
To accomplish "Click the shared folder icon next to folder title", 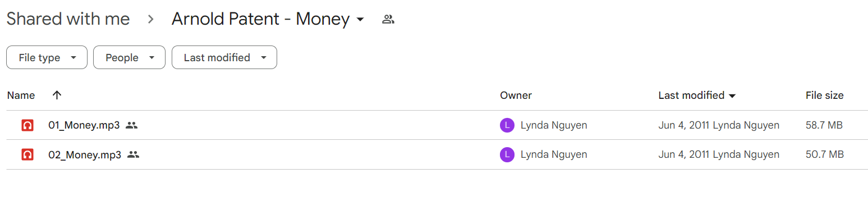I will tap(388, 19).
